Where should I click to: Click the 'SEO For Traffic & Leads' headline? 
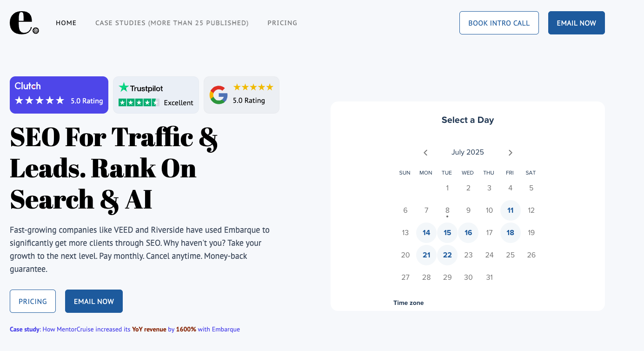(114, 168)
